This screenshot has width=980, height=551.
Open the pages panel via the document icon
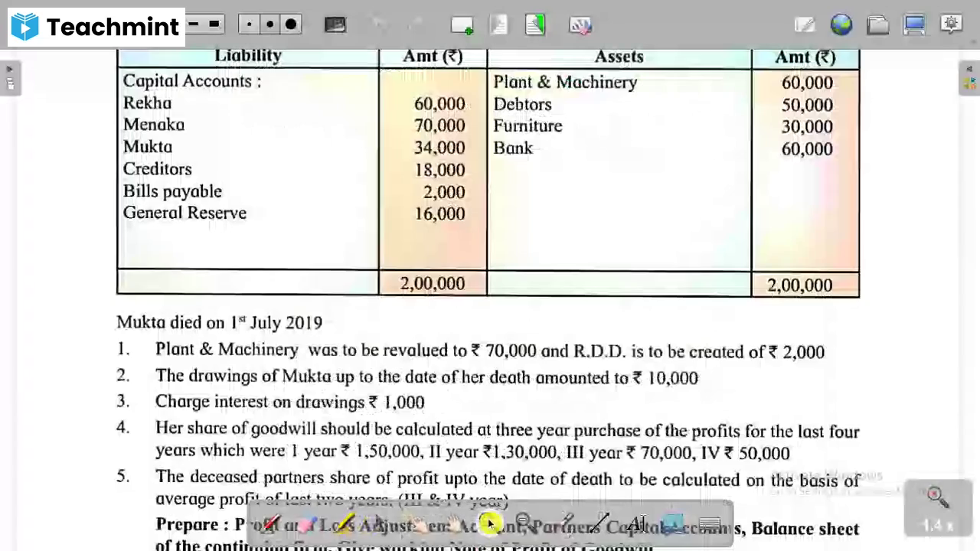pyautogui.click(x=535, y=25)
